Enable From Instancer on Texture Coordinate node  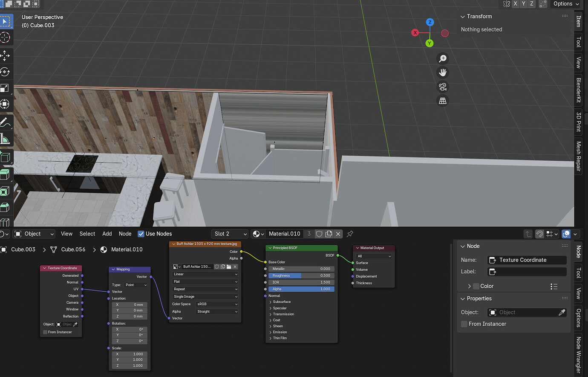click(x=45, y=332)
